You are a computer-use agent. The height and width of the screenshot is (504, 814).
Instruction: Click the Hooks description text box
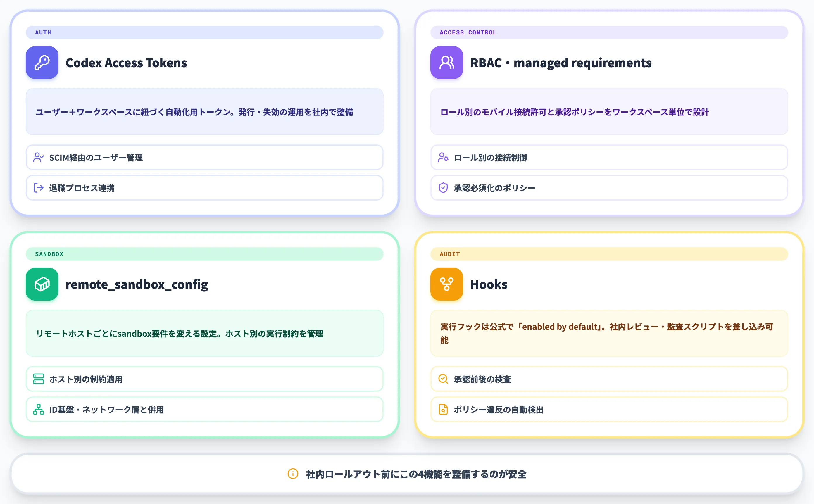coord(609,333)
